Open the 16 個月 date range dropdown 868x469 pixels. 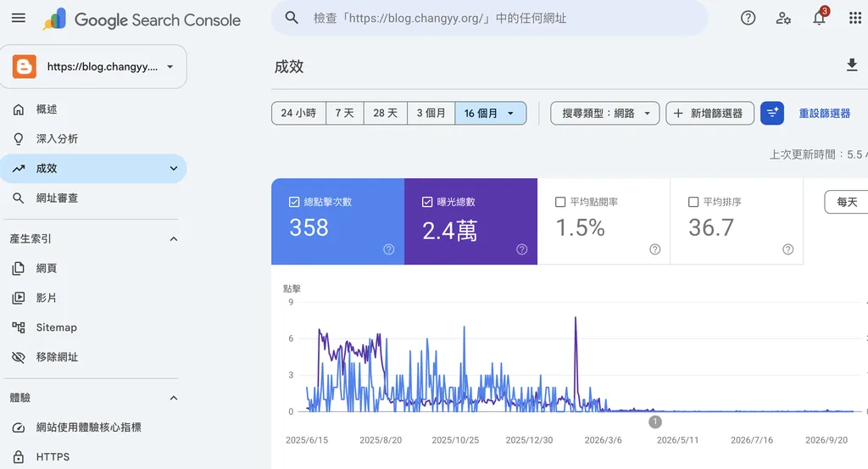click(491, 113)
